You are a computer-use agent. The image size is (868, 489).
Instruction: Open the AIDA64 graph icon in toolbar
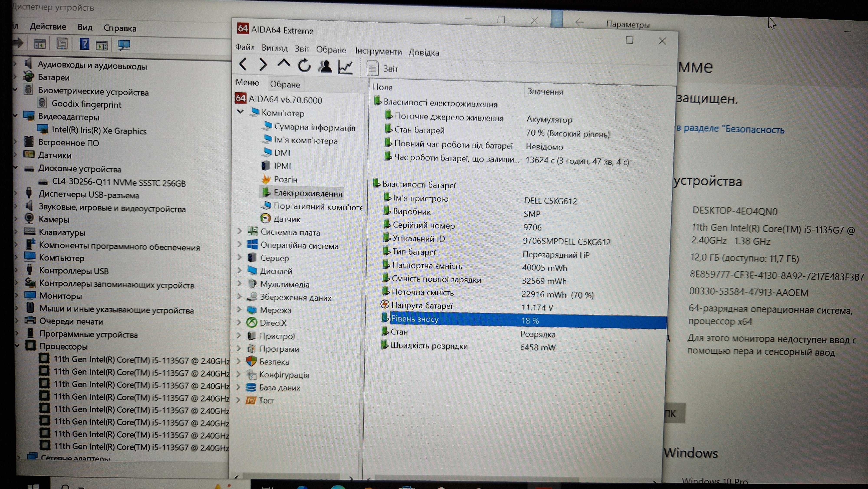[x=345, y=67]
